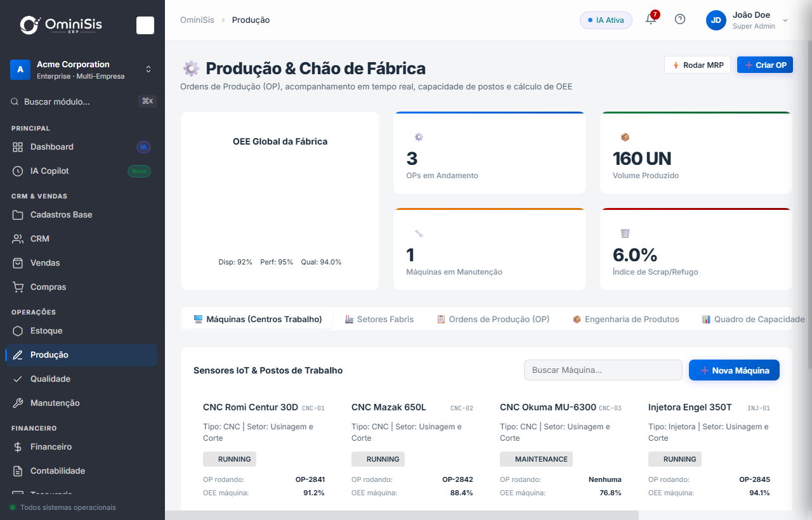The height and width of the screenshot is (520, 812).
Task: Click the Índice de Scrap/Refugo card
Action: pyautogui.click(x=696, y=249)
